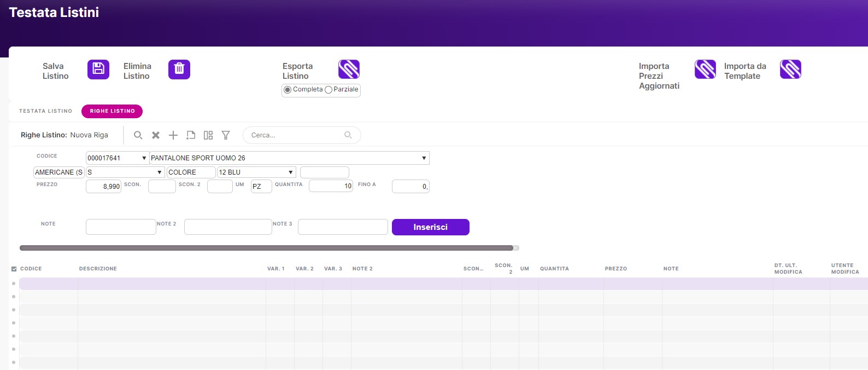Expand the PANTALONE SPORT UOMO 26 dropdown
868x370 pixels.
coord(424,158)
